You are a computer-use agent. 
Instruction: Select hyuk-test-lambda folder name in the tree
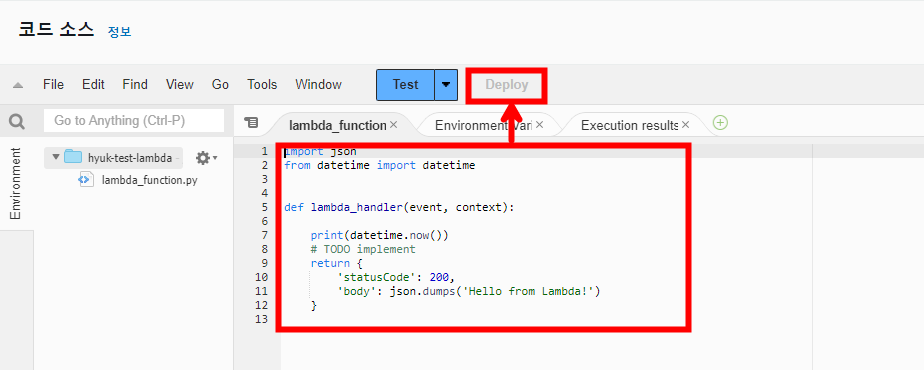[x=130, y=158]
